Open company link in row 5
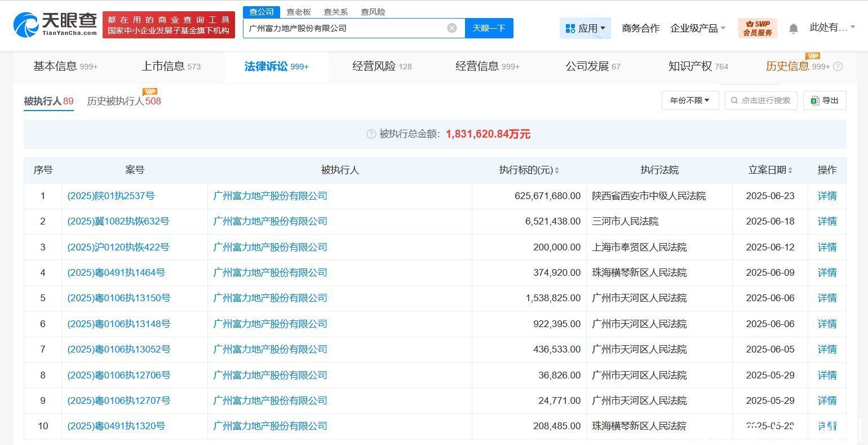 click(270, 298)
